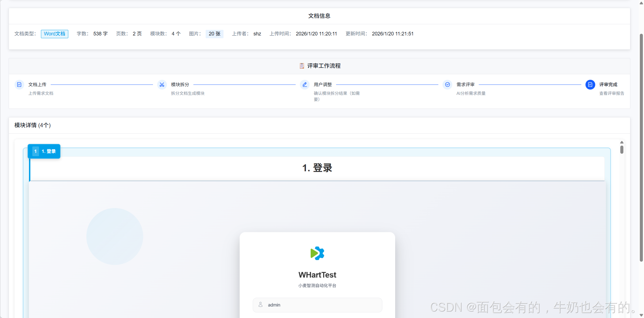Click the review complete step icon
644x318 pixels.
[x=590, y=85]
